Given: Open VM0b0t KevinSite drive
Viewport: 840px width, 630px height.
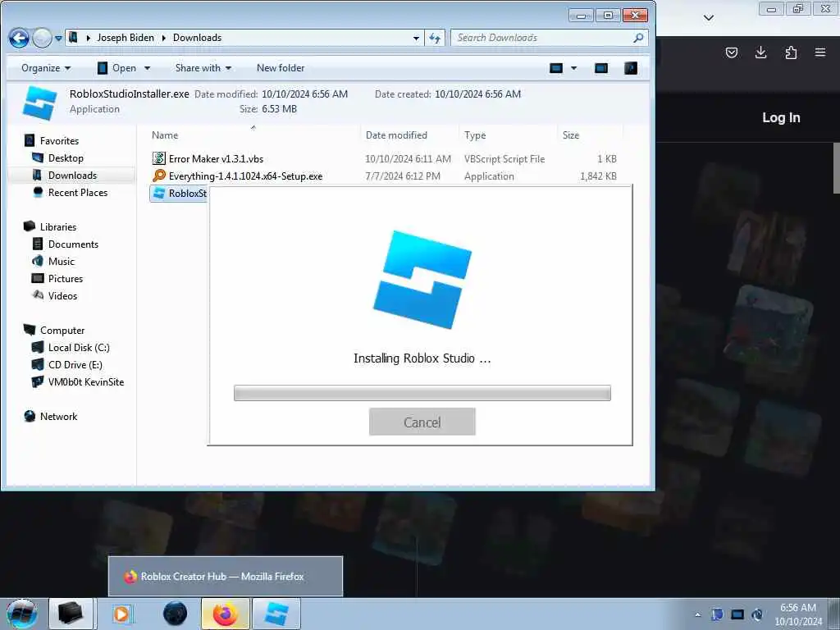Looking at the screenshot, I should point(85,382).
